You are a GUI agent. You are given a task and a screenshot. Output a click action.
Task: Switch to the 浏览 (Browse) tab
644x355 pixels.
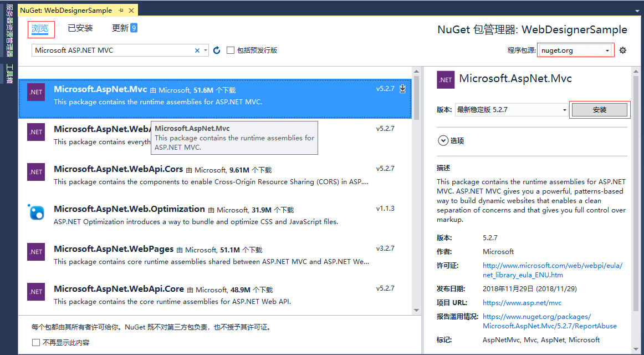click(x=40, y=28)
